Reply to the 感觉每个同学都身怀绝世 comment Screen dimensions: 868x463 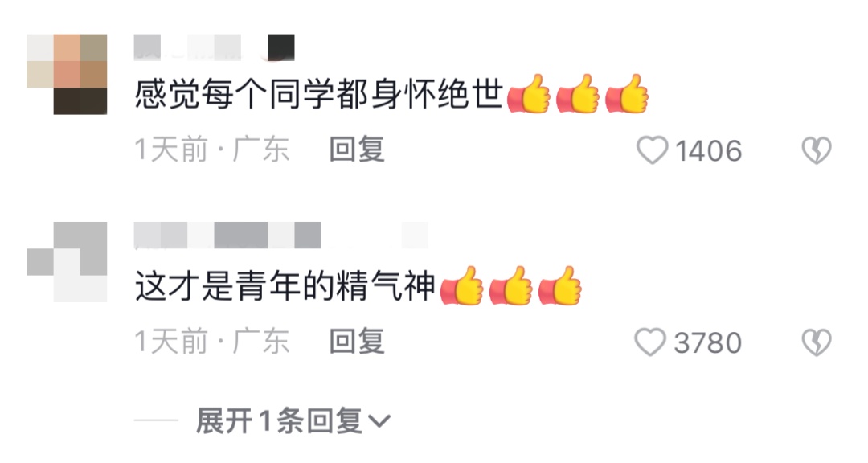[x=357, y=150]
